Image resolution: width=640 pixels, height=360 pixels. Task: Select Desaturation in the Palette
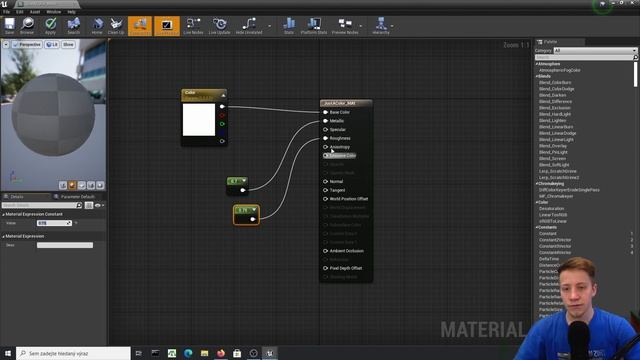[x=551, y=209]
